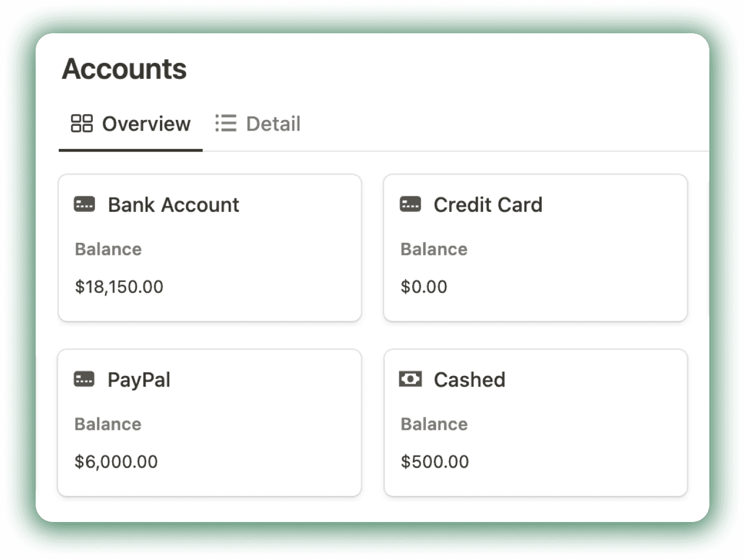Open the Credit Card account card
The width and height of the screenshot is (745, 560).
[535, 248]
